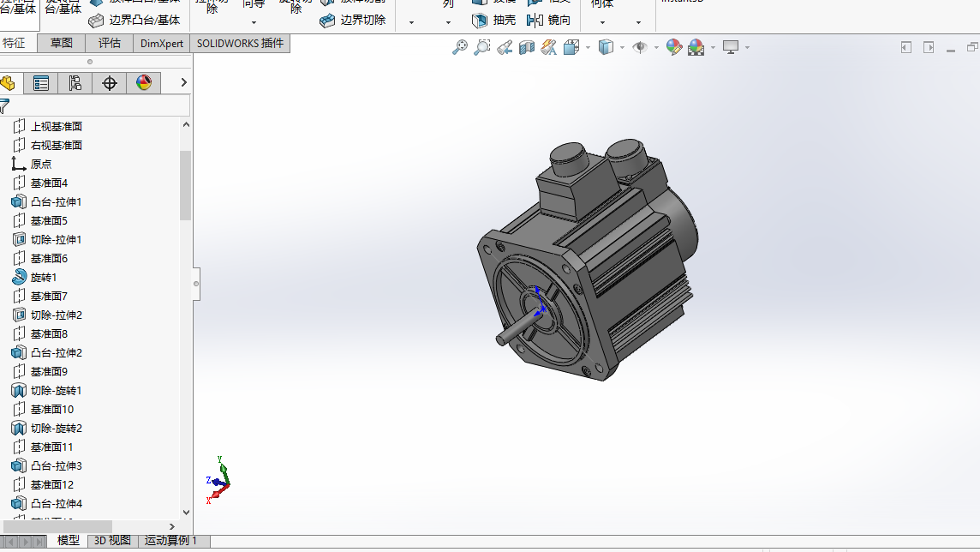Open the ConfigurationManager tab icon
This screenshot has width=980, height=552.
[x=75, y=83]
